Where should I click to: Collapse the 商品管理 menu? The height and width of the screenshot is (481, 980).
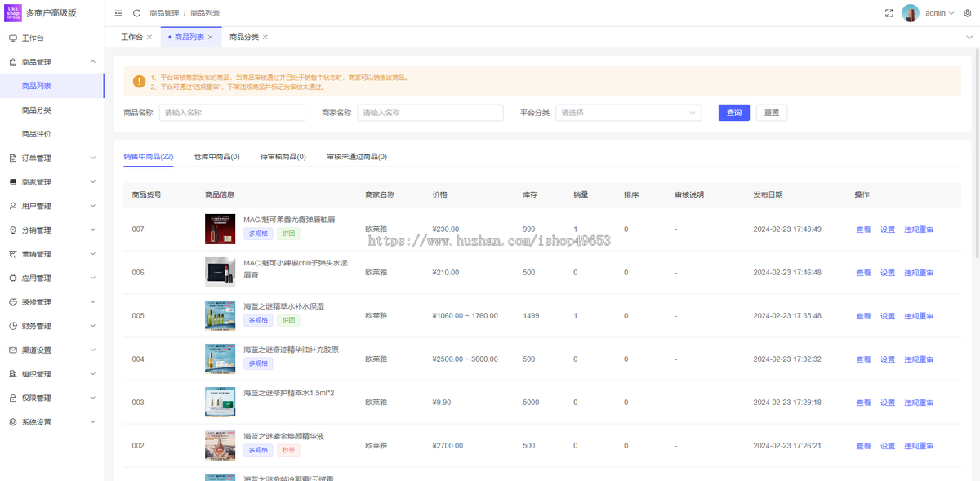92,62
